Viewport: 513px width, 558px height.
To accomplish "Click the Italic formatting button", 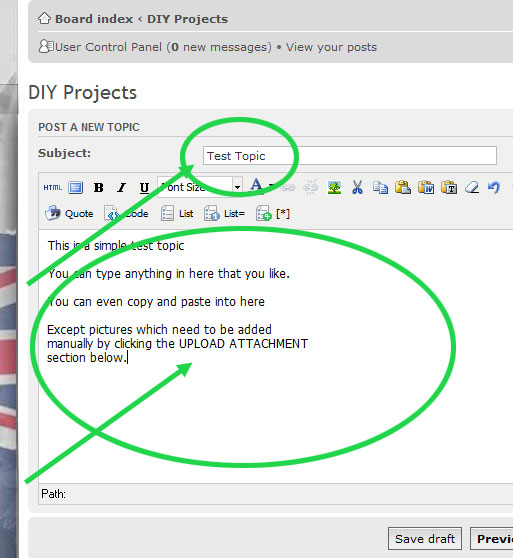I will tap(121, 188).
